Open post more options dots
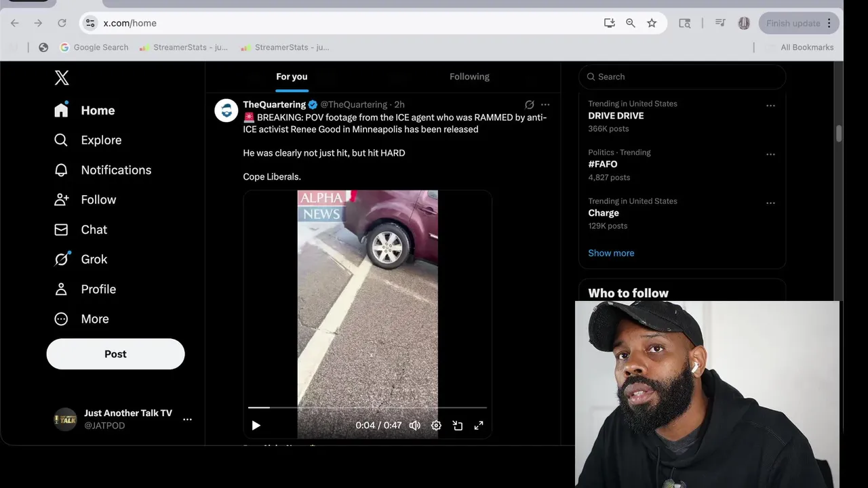The height and width of the screenshot is (488, 868). tap(545, 104)
